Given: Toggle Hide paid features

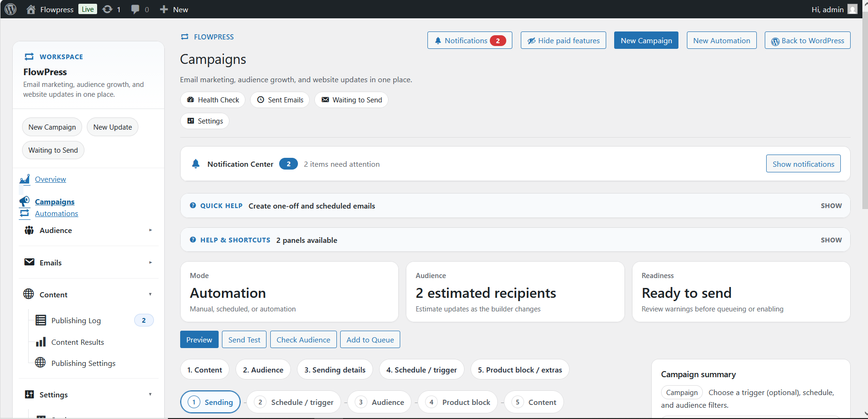Looking at the screenshot, I should click(563, 40).
